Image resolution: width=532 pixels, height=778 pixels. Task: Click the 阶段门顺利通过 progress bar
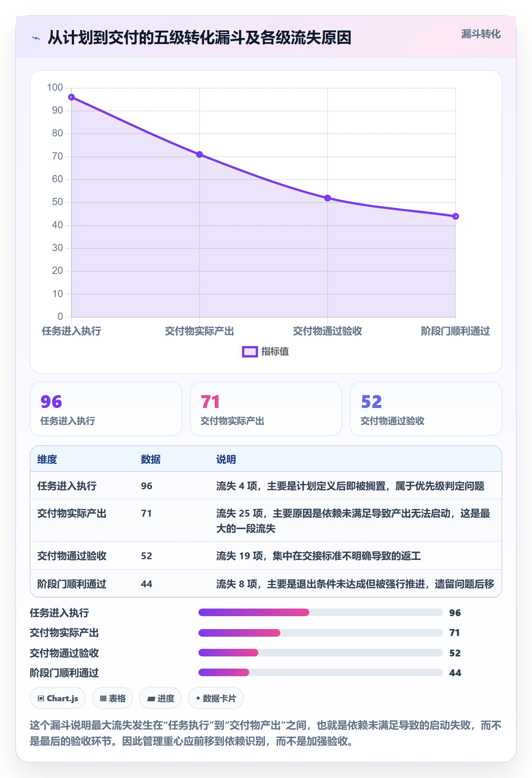click(320, 672)
